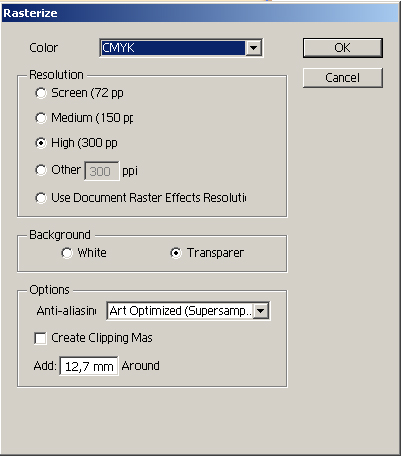The width and height of the screenshot is (407, 463).
Task: Click the Create Clipping Mask label text
Action: [x=102, y=338]
